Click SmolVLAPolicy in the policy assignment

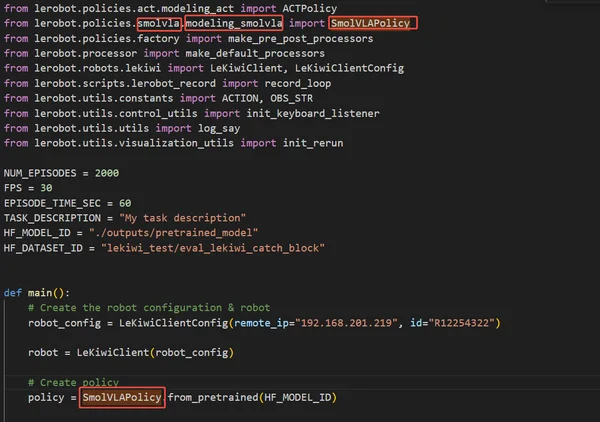point(122,398)
